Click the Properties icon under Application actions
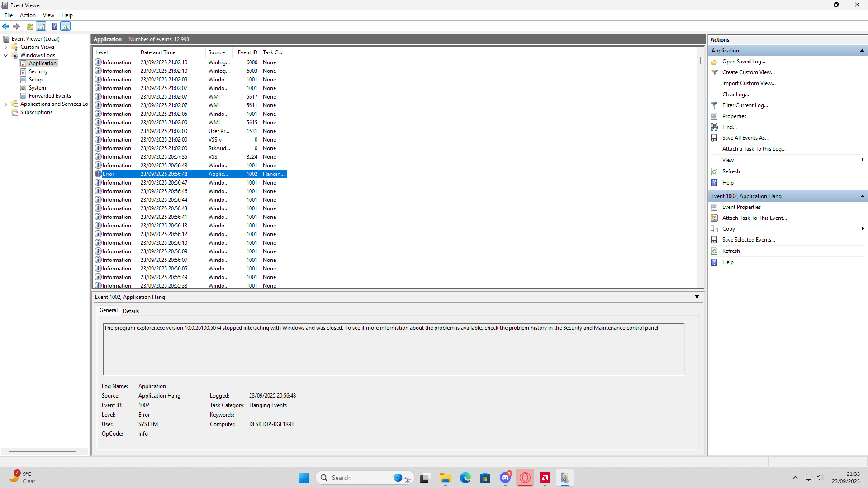This screenshot has height=488, width=868. coord(714,116)
